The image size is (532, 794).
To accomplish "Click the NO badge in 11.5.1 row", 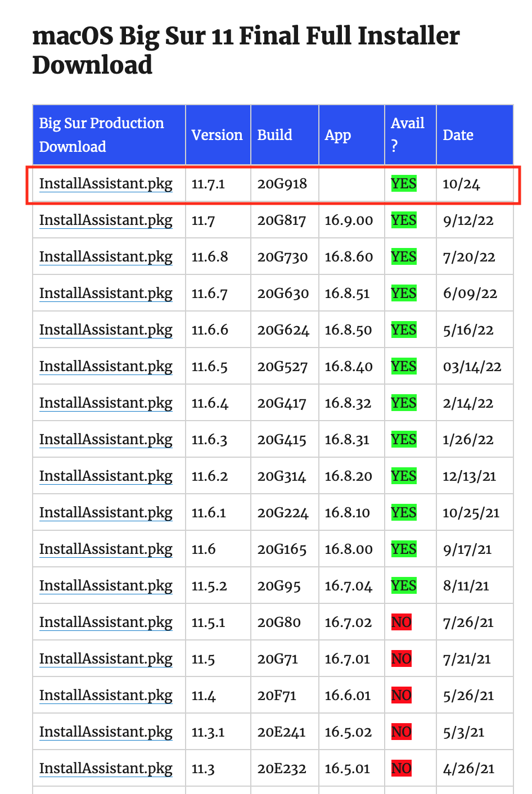I will pos(402,622).
